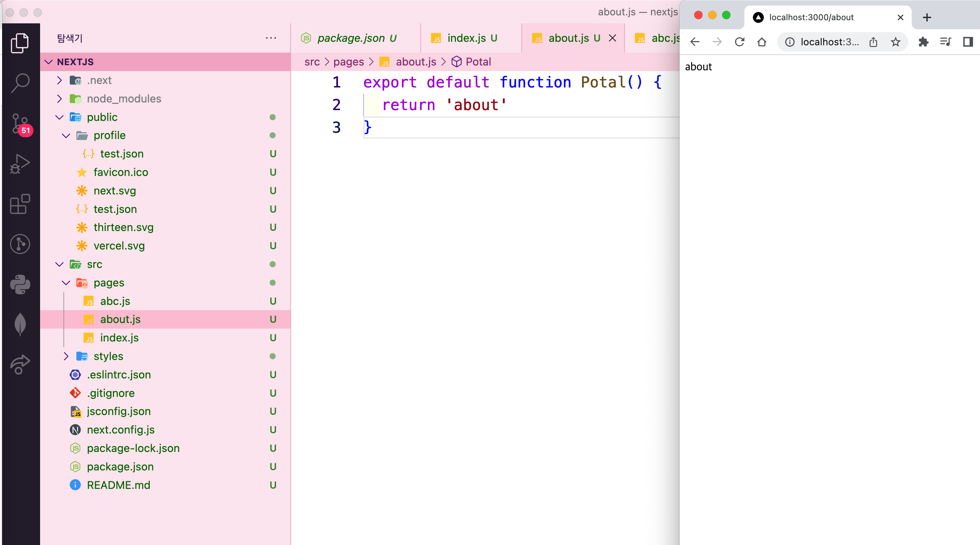Click pages in the breadcrumb path
The image size is (980, 545).
click(x=348, y=62)
